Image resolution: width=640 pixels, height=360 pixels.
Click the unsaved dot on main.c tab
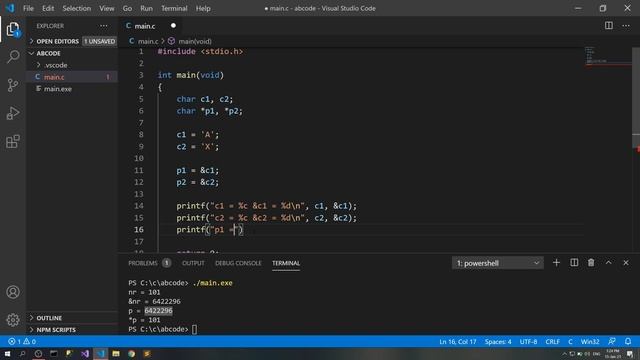pyautogui.click(x=173, y=26)
